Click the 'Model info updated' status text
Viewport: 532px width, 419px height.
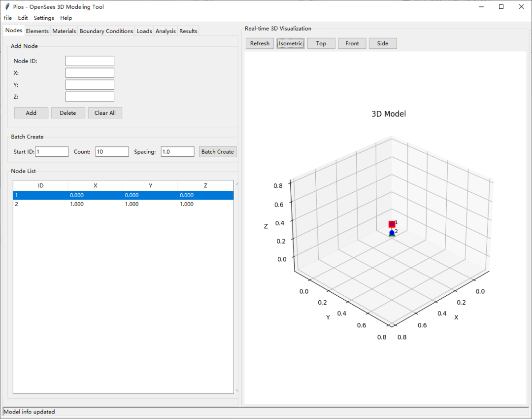(x=29, y=412)
